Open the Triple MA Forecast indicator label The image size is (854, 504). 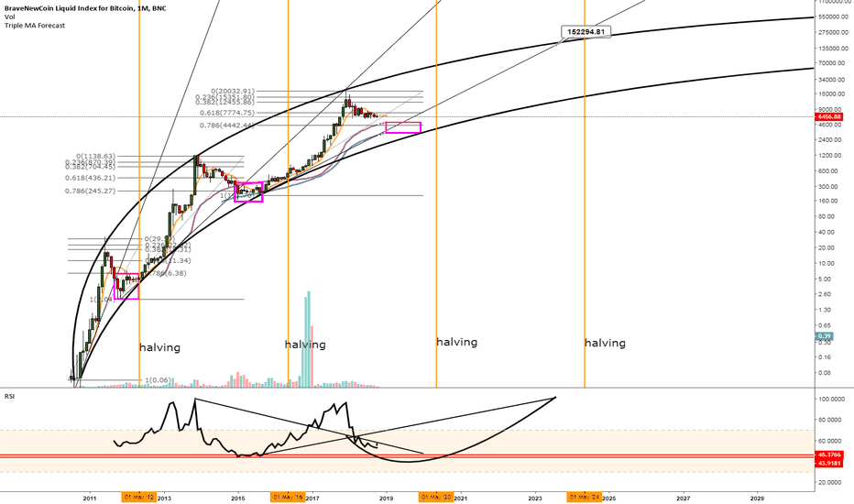[35, 26]
